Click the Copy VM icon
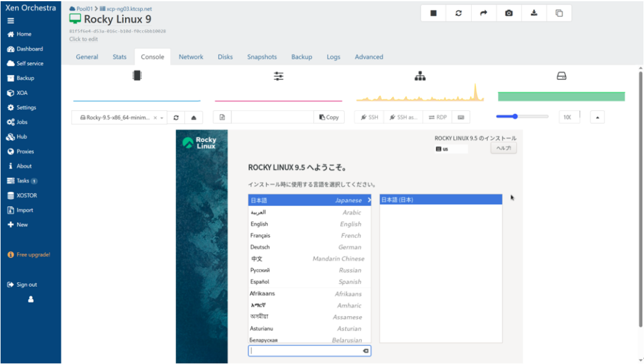Image resolution: width=644 pixels, height=364 pixels. (559, 13)
